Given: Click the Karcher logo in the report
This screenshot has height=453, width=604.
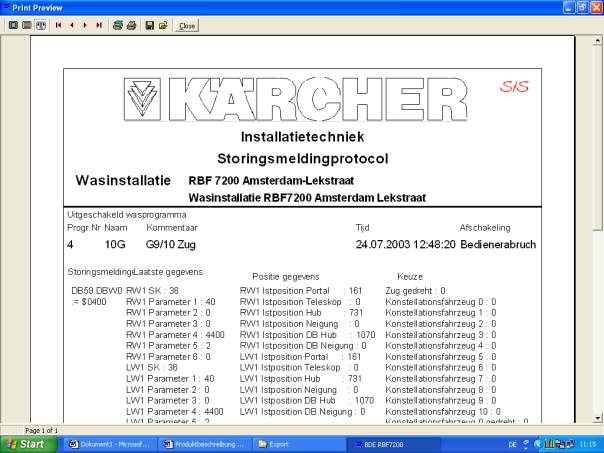Looking at the screenshot, I should tap(296, 100).
